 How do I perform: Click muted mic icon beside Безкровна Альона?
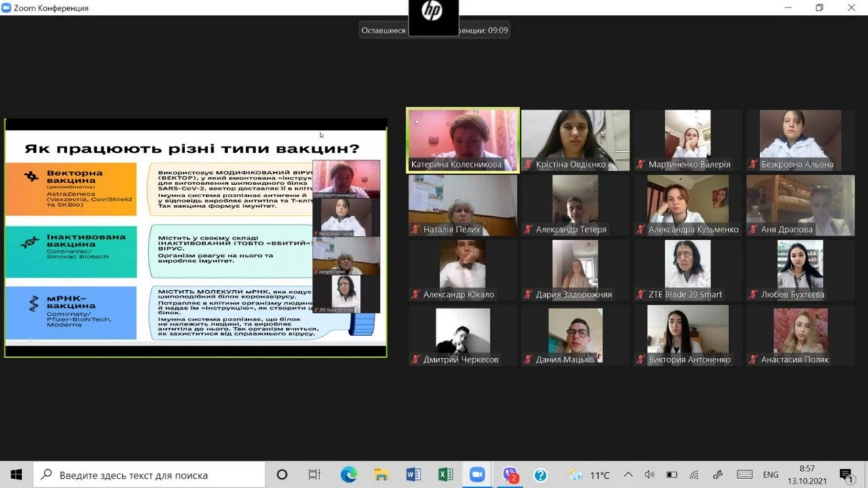pyautogui.click(x=753, y=164)
